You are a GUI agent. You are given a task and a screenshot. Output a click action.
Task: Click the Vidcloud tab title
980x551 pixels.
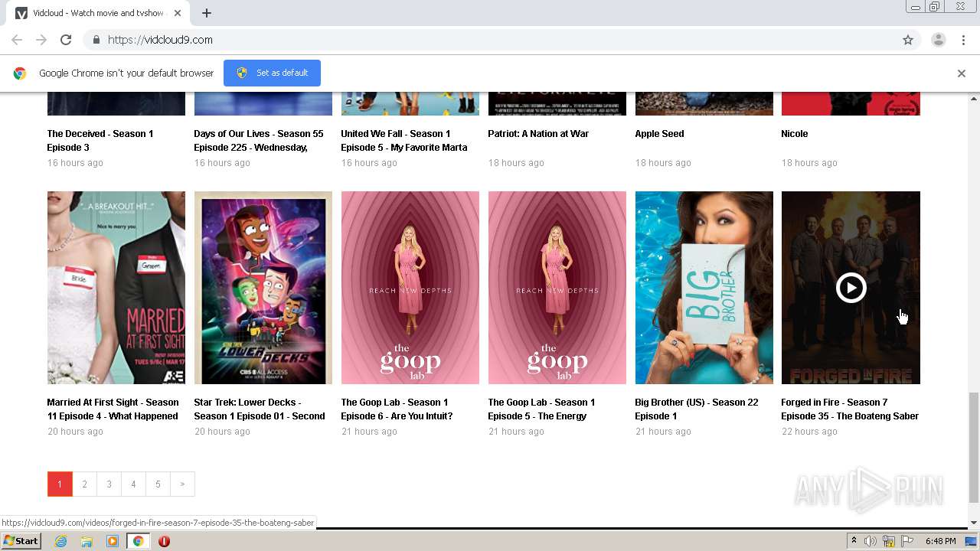coord(98,13)
